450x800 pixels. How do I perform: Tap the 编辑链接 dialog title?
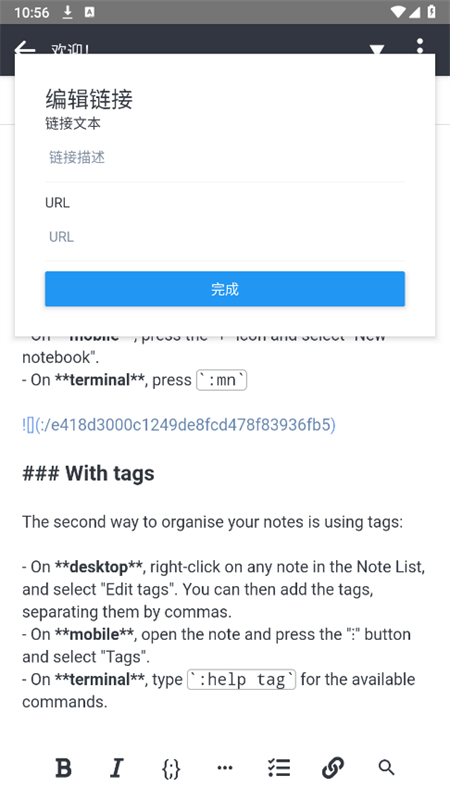[x=89, y=99]
